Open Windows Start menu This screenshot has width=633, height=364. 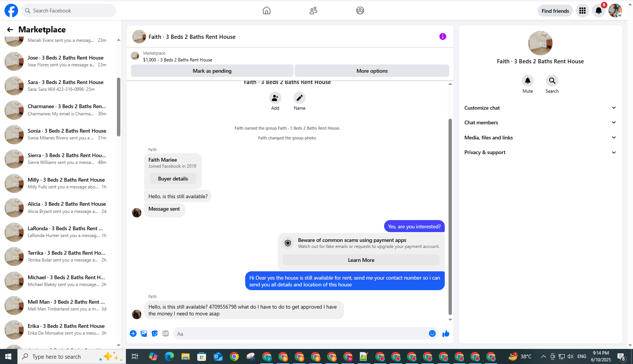point(8,356)
